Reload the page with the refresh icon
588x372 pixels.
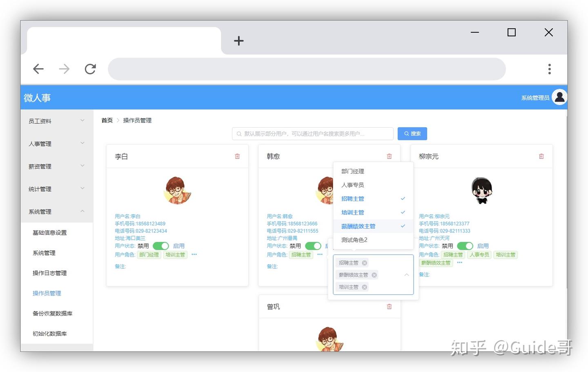tap(90, 69)
